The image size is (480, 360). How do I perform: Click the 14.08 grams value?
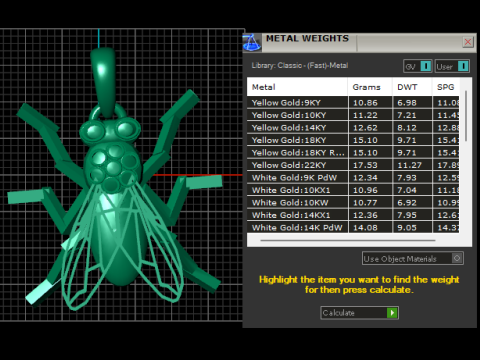(x=365, y=228)
